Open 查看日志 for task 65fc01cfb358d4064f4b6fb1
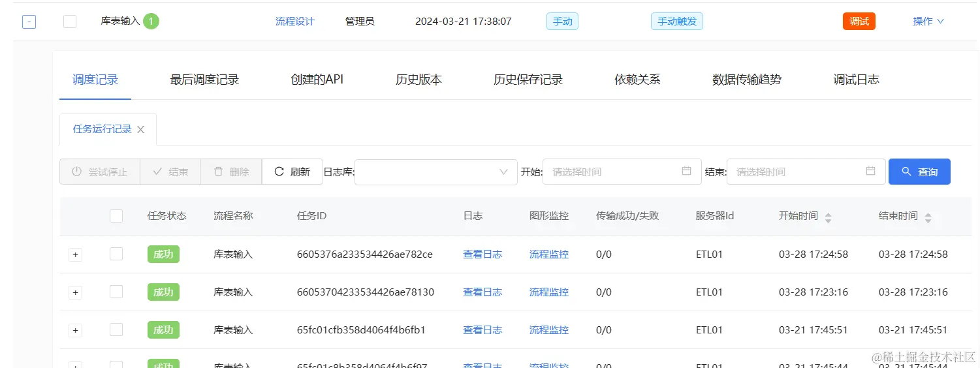This screenshot has width=980, height=368. tap(482, 330)
